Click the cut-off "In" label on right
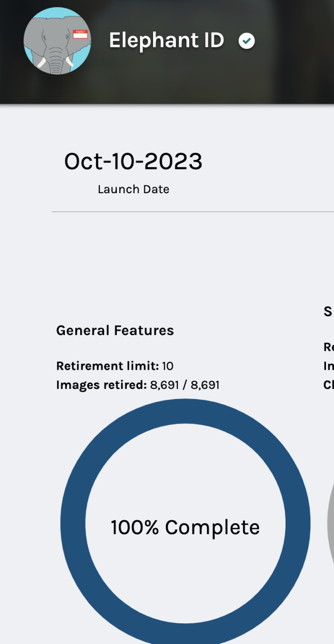334x644 pixels. [328, 366]
